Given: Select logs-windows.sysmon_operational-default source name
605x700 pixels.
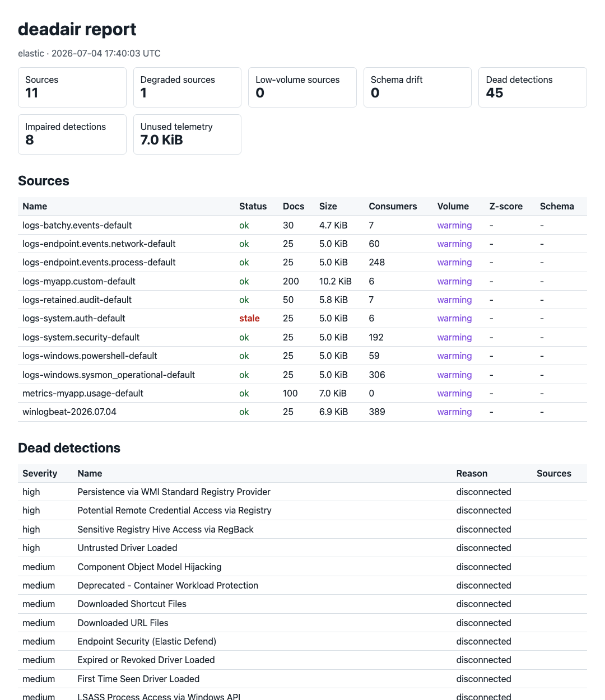Looking at the screenshot, I should [109, 375].
